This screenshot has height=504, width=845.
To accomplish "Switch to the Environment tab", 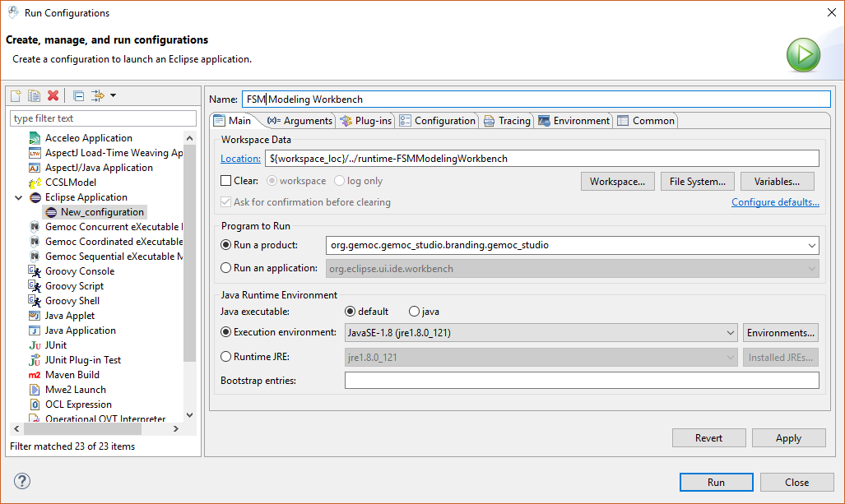I will tap(574, 121).
